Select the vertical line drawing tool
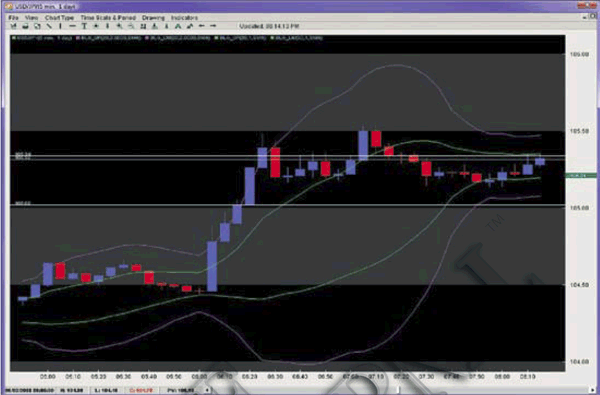The height and width of the screenshot is (395, 600). coord(60,26)
